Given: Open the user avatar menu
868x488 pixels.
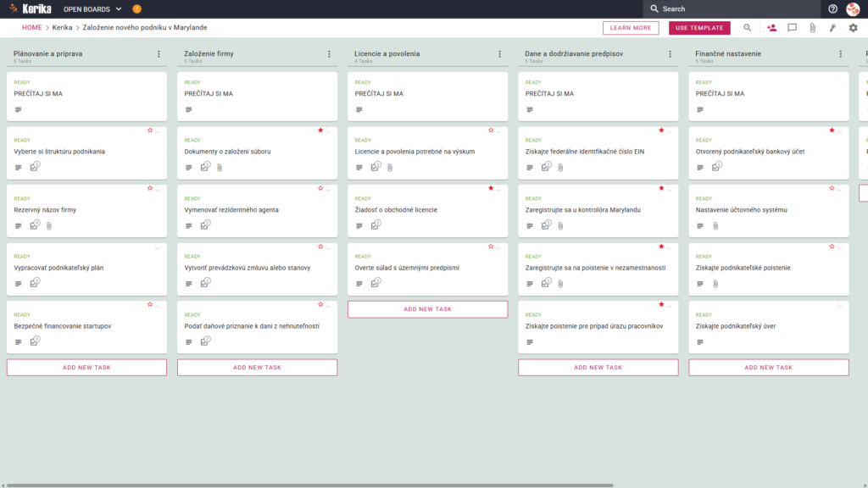Looking at the screenshot, I should (x=853, y=8).
